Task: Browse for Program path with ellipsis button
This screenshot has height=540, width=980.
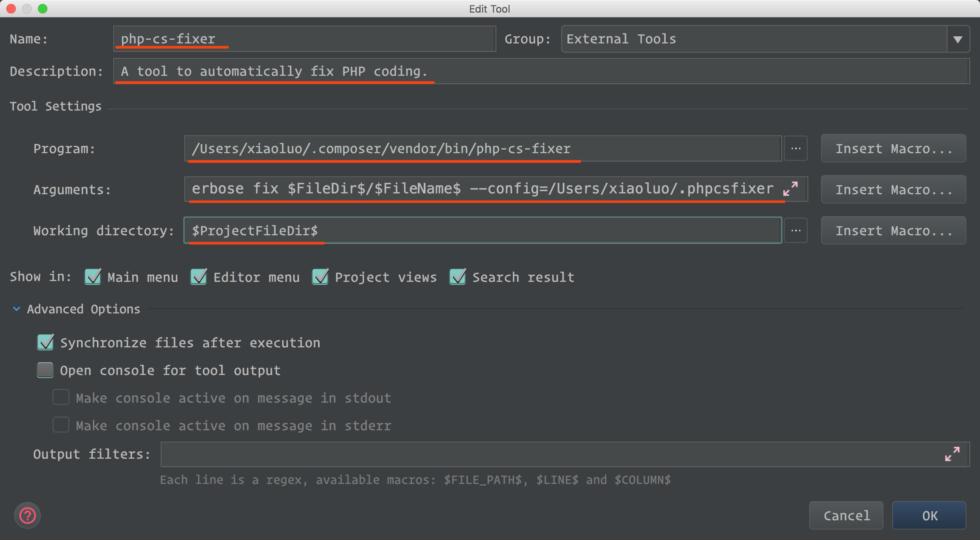Action: [796, 149]
